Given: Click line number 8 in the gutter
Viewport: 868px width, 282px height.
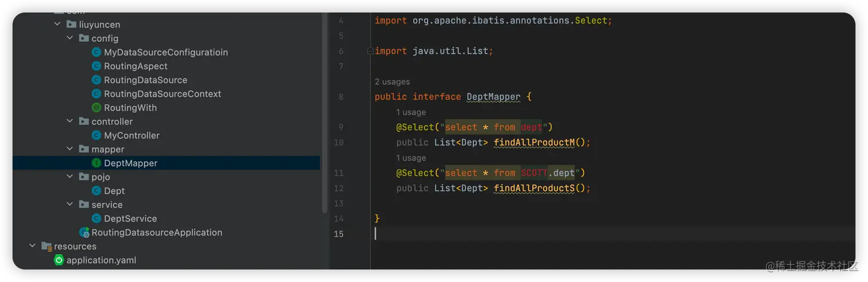Looking at the screenshot, I should [x=341, y=97].
